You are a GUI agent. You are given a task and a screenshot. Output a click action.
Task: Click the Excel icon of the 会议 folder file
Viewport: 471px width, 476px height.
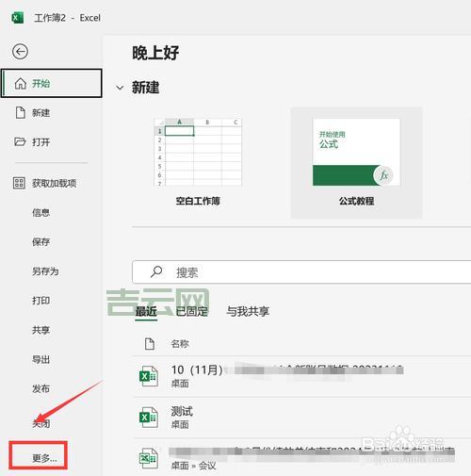coord(149,458)
